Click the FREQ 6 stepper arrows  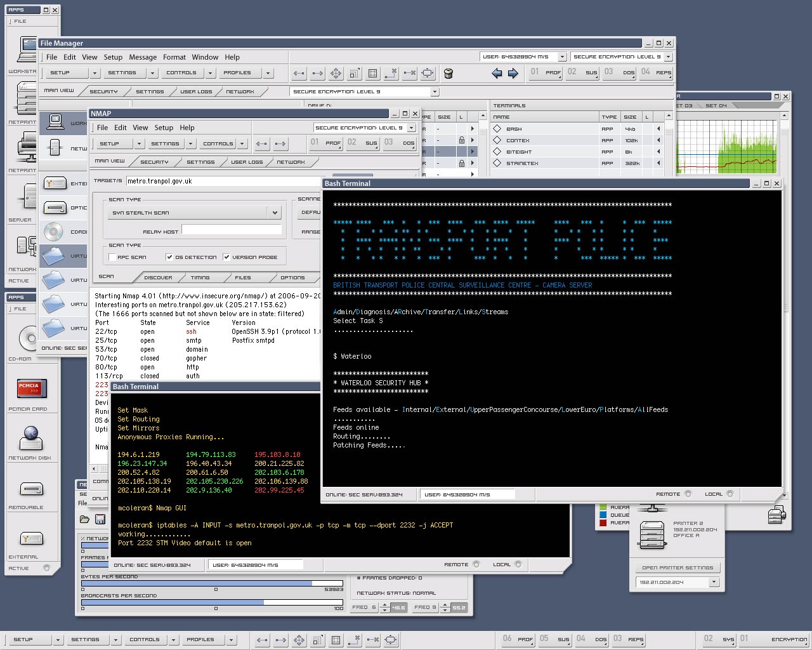point(384,607)
